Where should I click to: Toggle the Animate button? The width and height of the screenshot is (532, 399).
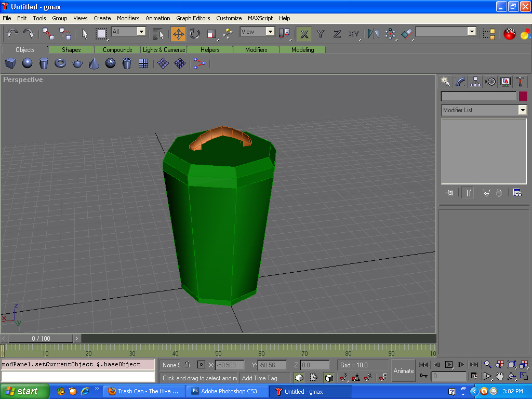403,371
